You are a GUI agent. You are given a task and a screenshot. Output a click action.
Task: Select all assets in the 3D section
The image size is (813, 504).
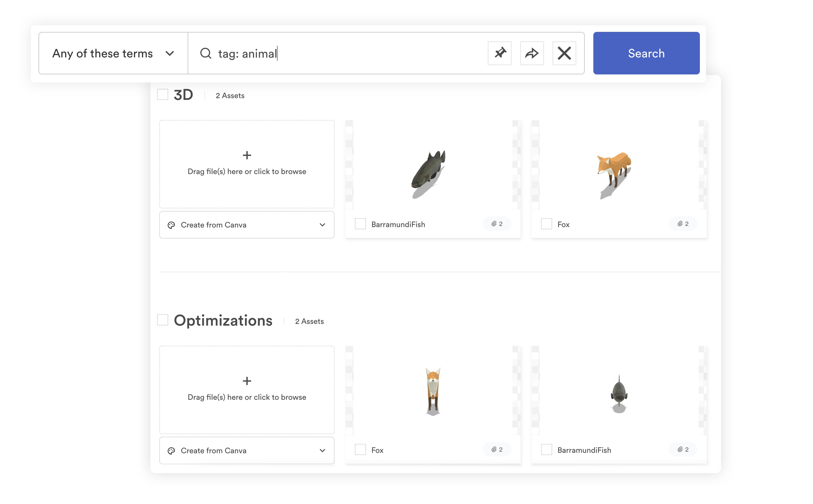[162, 95]
